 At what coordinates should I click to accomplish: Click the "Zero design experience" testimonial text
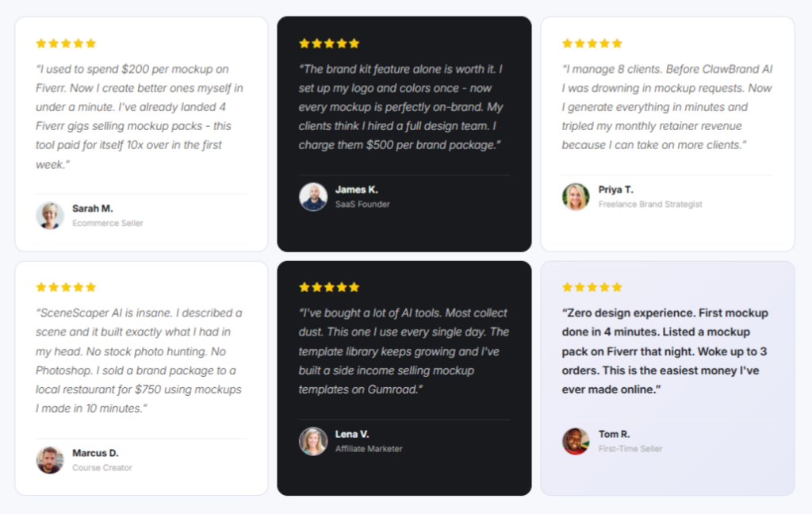point(666,351)
